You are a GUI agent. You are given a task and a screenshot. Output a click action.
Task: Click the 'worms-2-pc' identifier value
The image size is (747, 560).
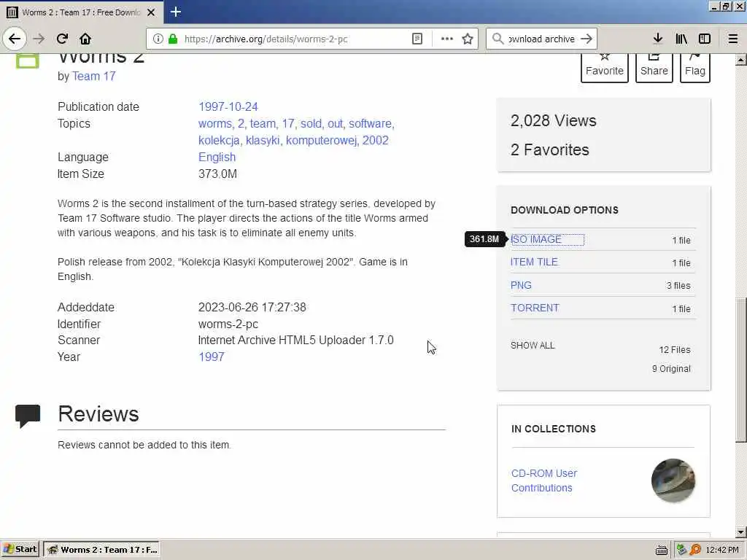click(x=228, y=324)
